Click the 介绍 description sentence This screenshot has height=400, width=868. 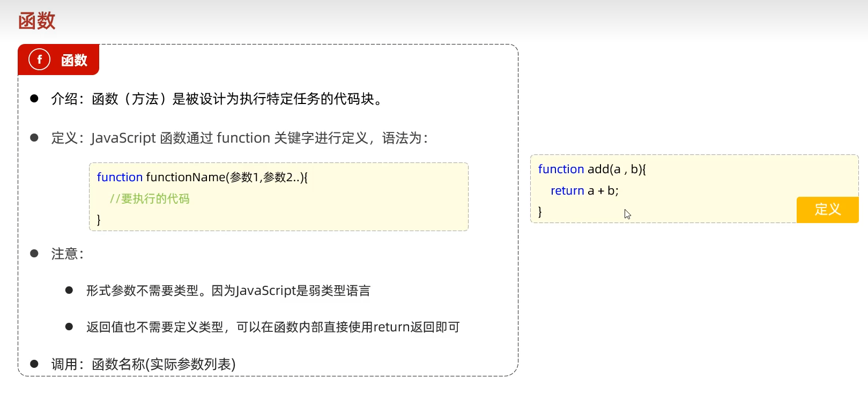pos(217,99)
